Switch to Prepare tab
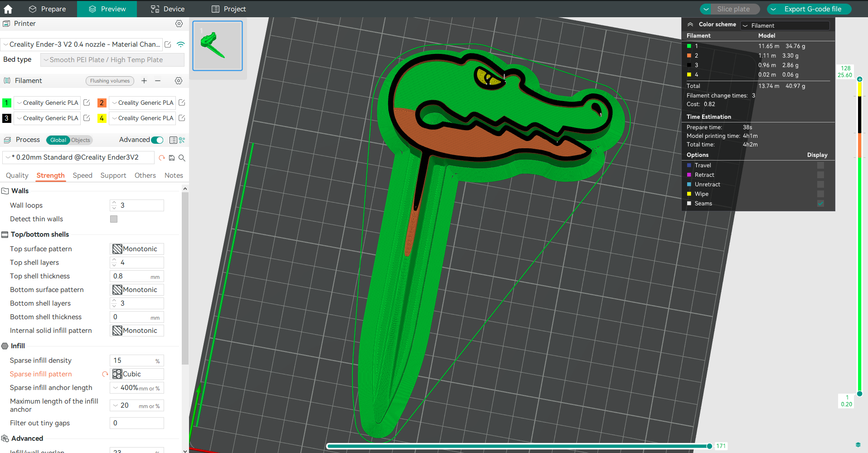868x453 pixels. click(x=47, y=9)
